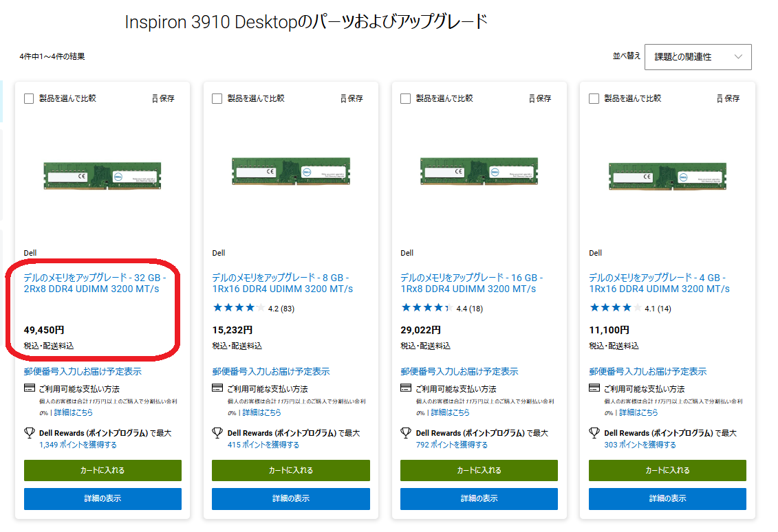Save the 16 GB memory product via bookmark icon

point(540,99)
